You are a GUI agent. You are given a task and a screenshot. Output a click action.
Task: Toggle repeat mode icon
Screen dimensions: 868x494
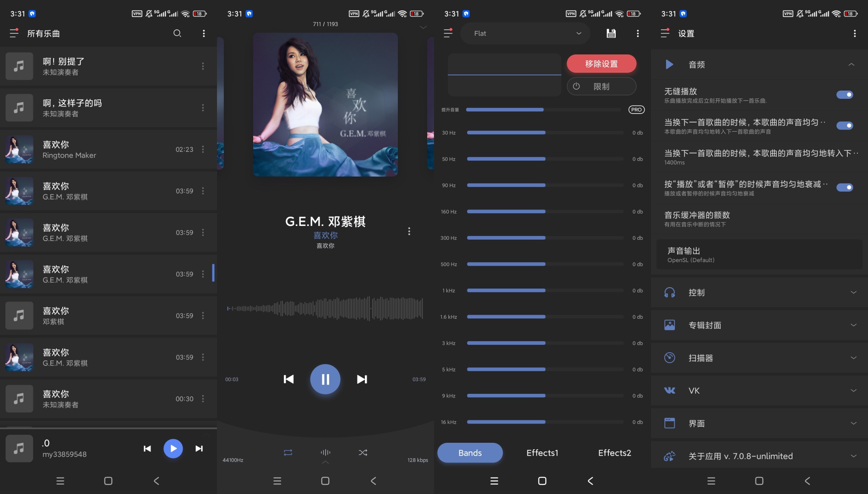[288, 452]
